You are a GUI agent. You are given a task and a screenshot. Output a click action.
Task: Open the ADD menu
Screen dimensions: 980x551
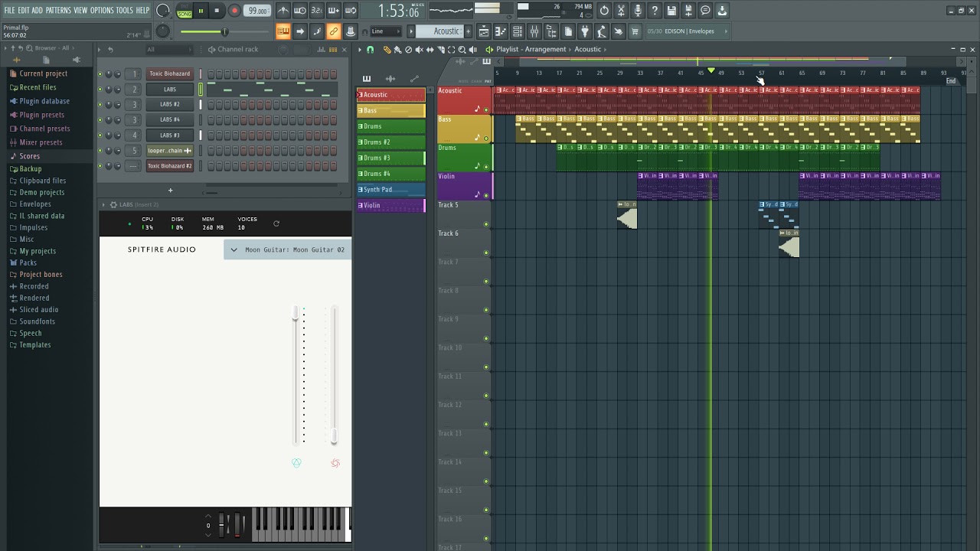tap(37, 11)
